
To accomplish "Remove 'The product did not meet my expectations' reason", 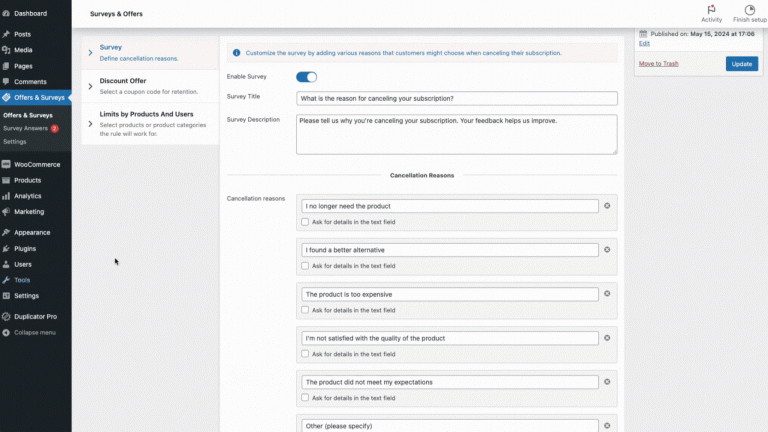I will coord(607,382).
